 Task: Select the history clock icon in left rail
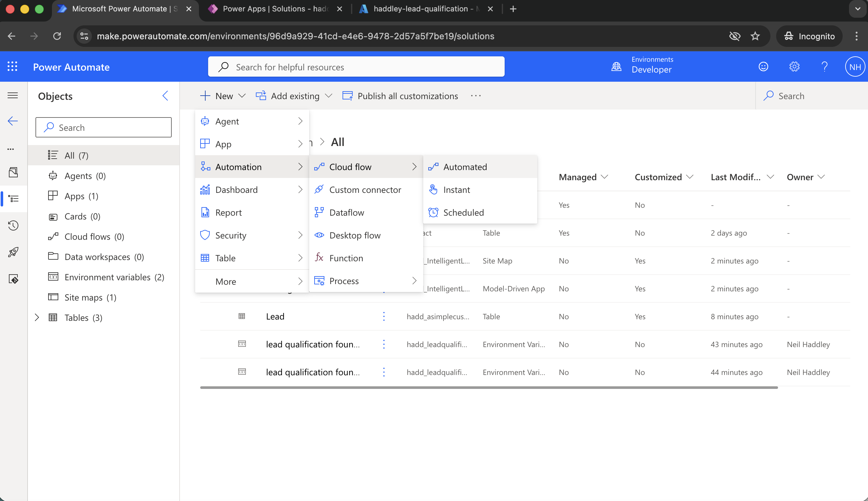pyautogui.click(x=13, y=225)
